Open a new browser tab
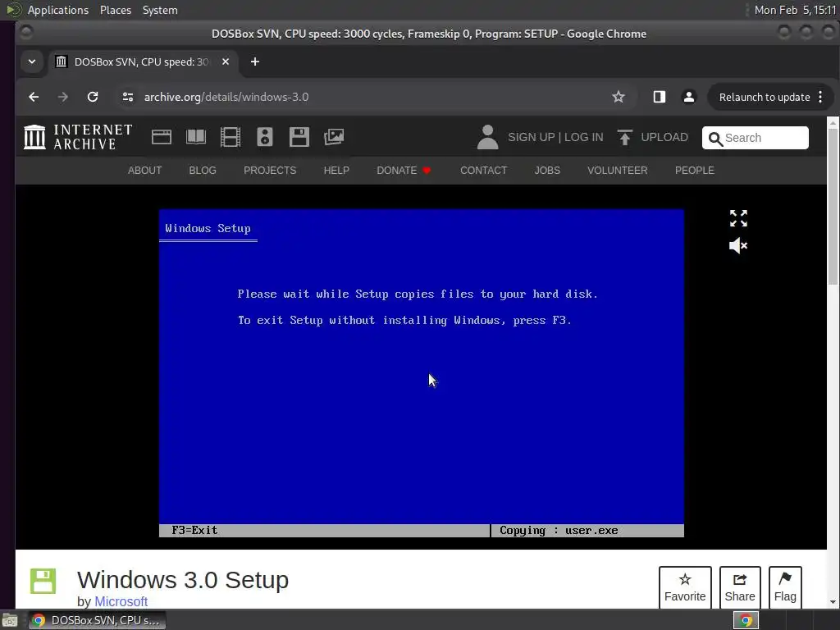The height and width of the screenshot is (630, 840). pos(255,62)
